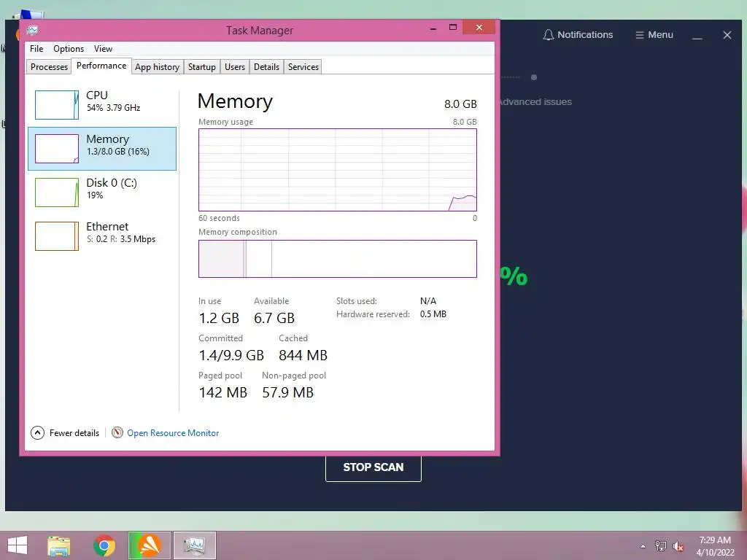Image resolution: width=747 pixels, height=560 pixels.
Task: Switch to the Details tab
Action: (266, 66)
